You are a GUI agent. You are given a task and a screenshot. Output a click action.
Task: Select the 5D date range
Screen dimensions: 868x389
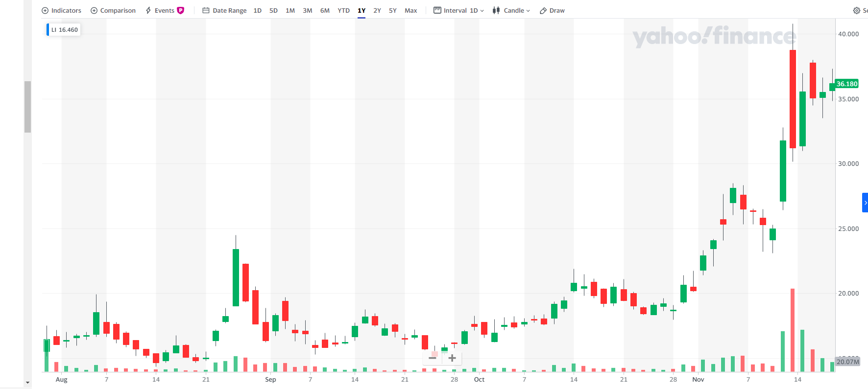pyautogui.click(x=273, y=10)
